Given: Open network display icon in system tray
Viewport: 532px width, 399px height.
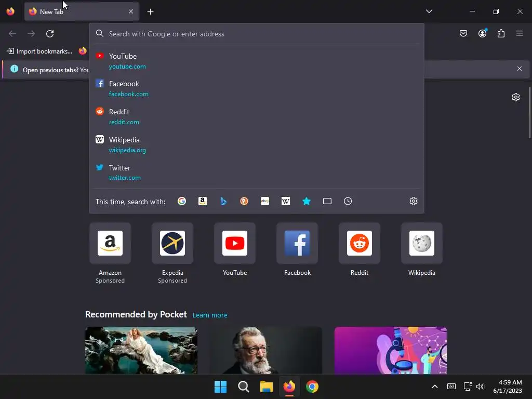Looking at the screenshot, I should (x=468, y=387).
